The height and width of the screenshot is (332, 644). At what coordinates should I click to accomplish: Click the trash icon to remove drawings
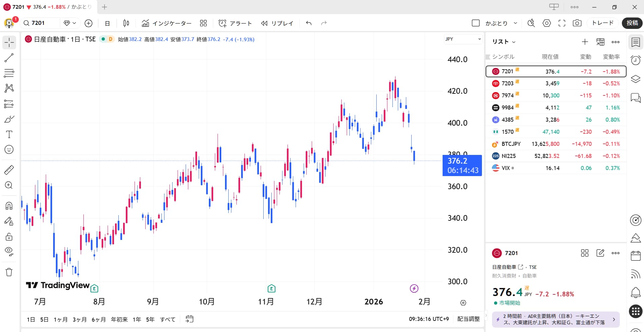pos(9,272)
